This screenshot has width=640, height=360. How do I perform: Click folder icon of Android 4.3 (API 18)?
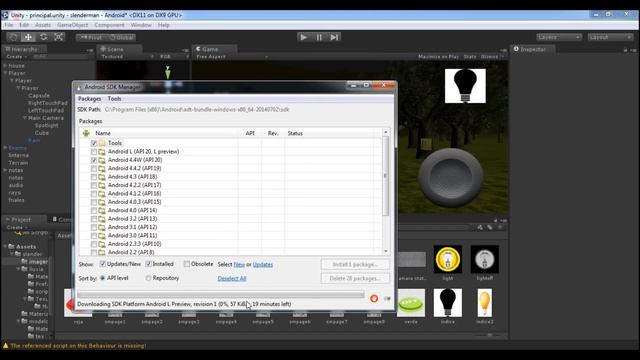102,177
